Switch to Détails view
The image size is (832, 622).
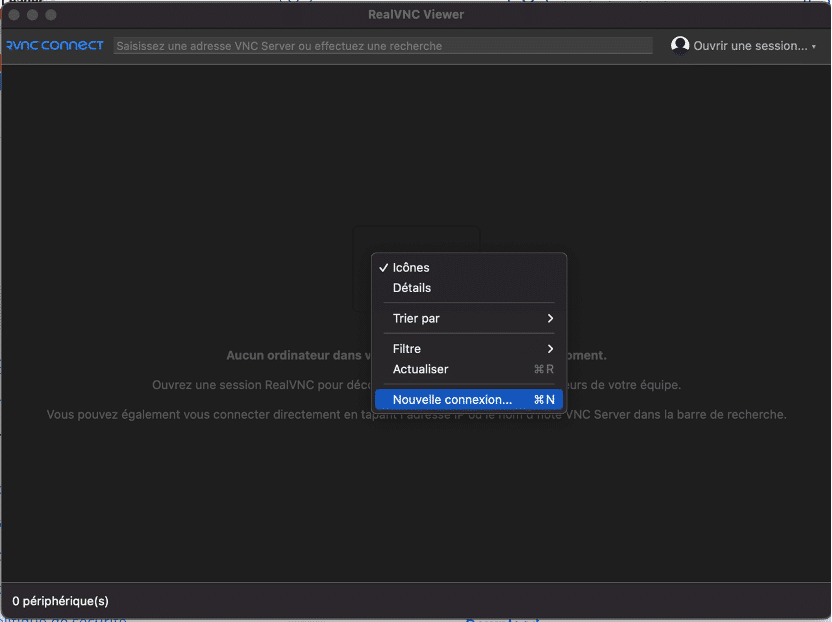(x=469, y=288)
